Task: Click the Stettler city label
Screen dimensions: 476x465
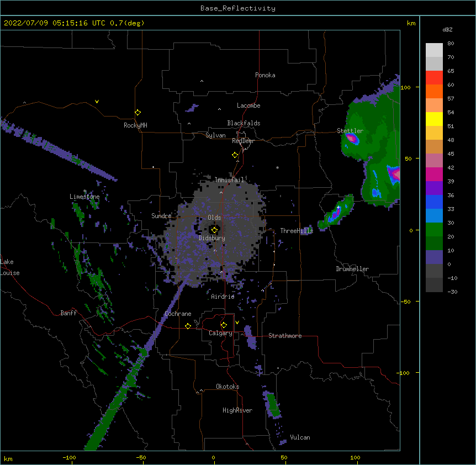Action: click(x=350, y=131)
